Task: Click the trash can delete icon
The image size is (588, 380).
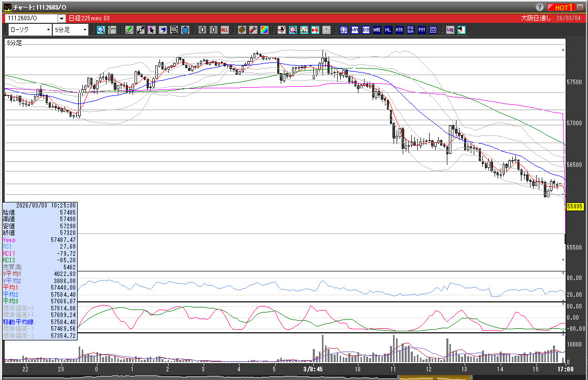Action: point(185,30)
